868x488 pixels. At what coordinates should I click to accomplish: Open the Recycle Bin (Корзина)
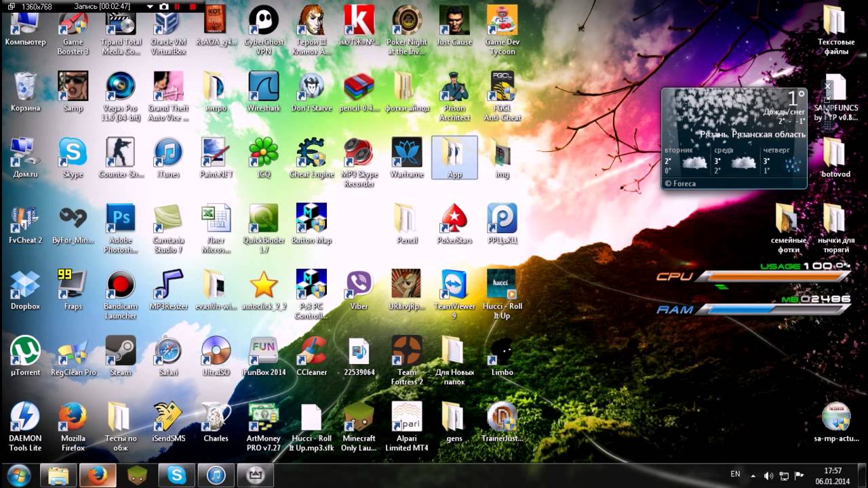[x=25, y=92]
